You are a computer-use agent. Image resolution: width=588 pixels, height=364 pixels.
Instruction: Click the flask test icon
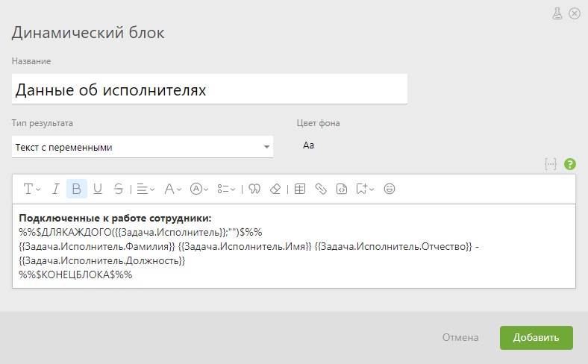pyautogui.click(x=557, y=13)
